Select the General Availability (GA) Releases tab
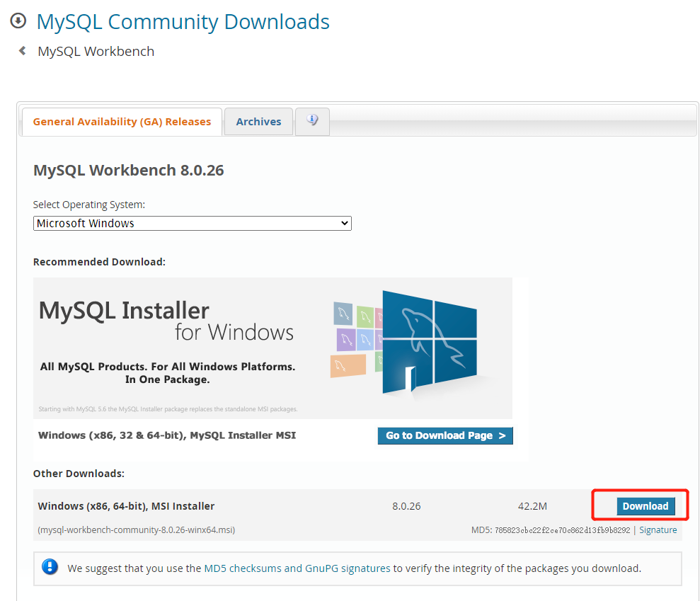This screenshot has height=601, width=700. (122, 122)
